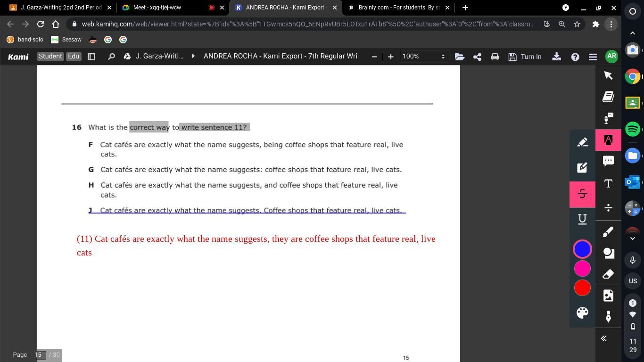Choose the box highlighter sub-tool
The height and width of the screenshot is (362, 644).
point(582,167)
